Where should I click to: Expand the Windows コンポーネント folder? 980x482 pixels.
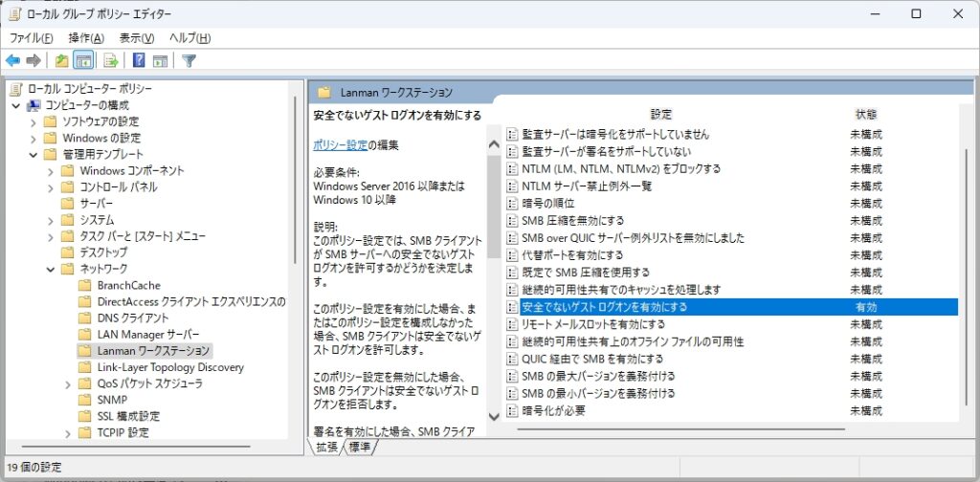pyautogui.click(x=50, y=170)
